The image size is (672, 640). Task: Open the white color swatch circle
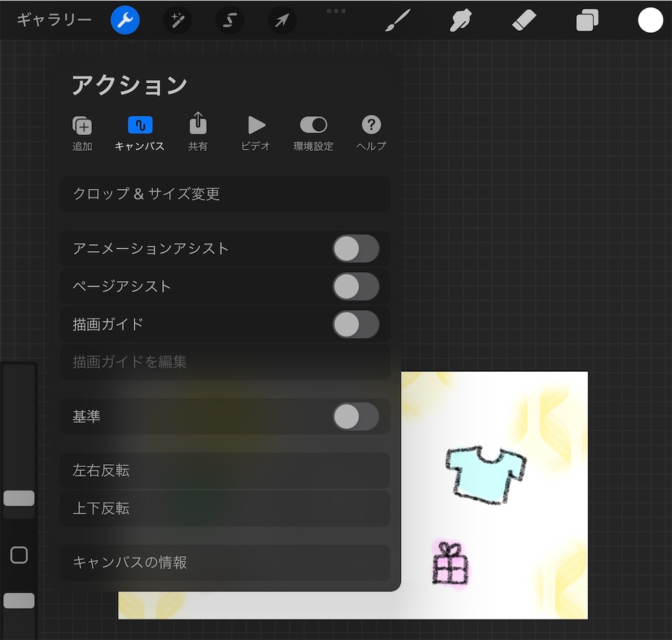650,20
